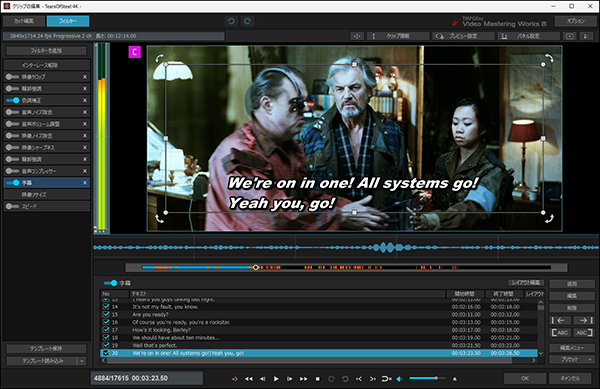The image size is (600, 389).
Task: Click the undo arrow icon in the top toolbar
Action: click(x=231, y=21)
